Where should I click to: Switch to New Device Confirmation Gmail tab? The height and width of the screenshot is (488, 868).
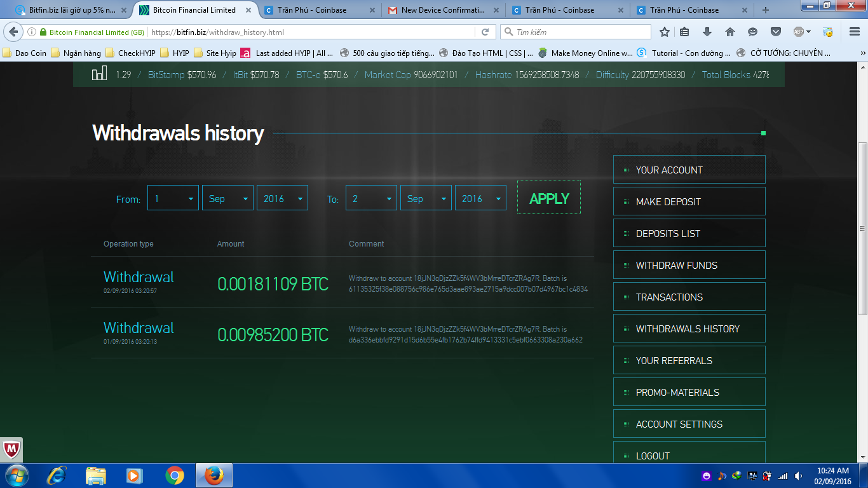point(444,10)
